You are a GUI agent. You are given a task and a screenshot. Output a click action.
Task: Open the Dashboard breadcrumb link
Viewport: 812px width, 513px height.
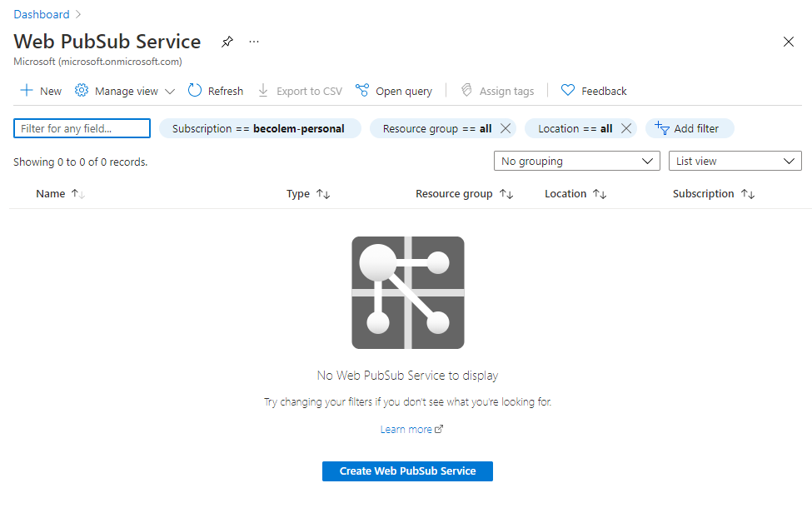pyautogui.click(x=42, y=14)
